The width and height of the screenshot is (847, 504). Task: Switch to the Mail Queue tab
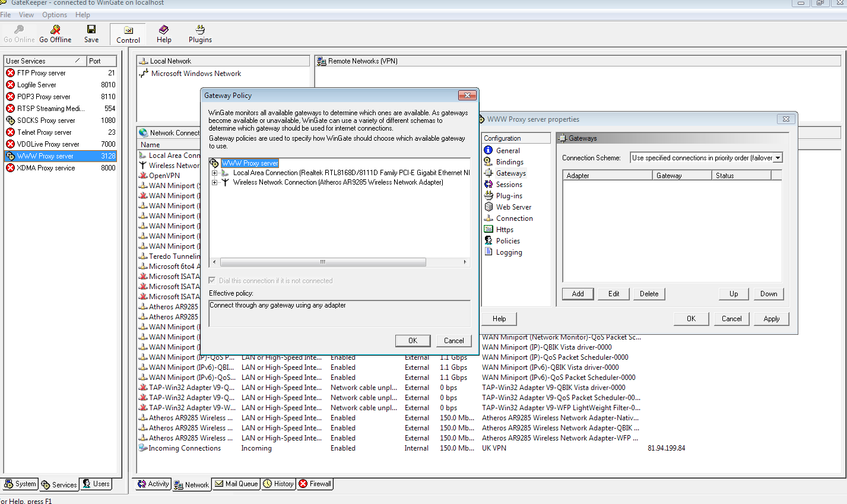pos(236,484)
